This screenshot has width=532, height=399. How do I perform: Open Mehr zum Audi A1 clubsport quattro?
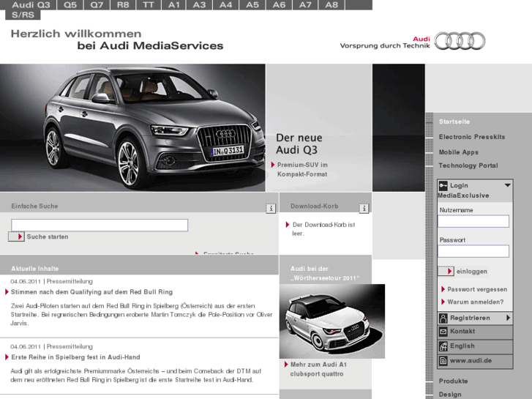tap(318, 369)
